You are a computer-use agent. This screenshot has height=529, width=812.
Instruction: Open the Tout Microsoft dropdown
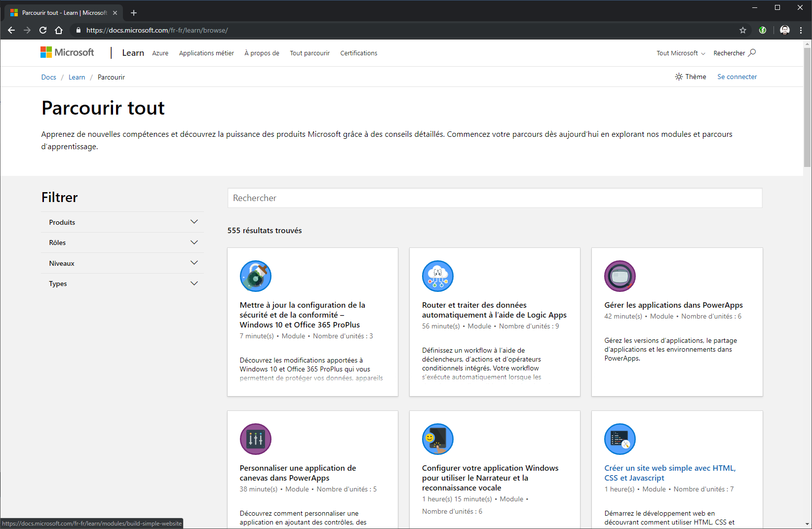point(680,53)
